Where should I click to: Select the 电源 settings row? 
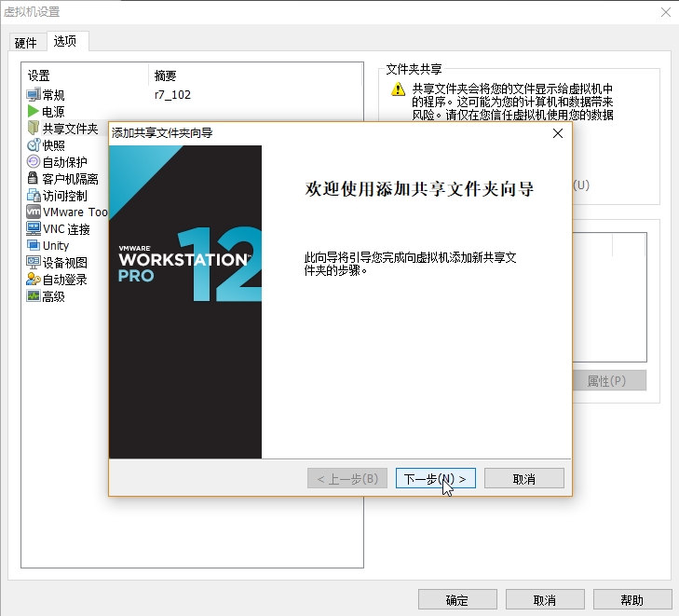point(192,111)
